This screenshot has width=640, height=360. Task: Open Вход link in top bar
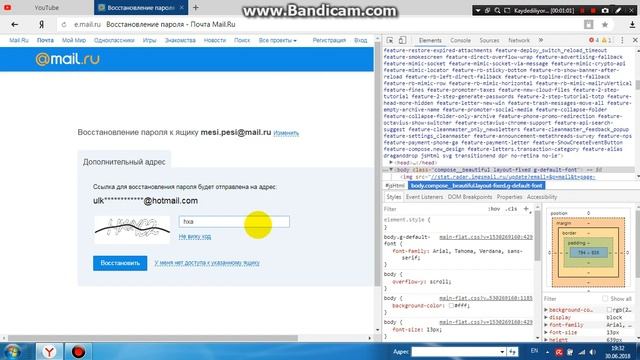[x=360, y=40]
